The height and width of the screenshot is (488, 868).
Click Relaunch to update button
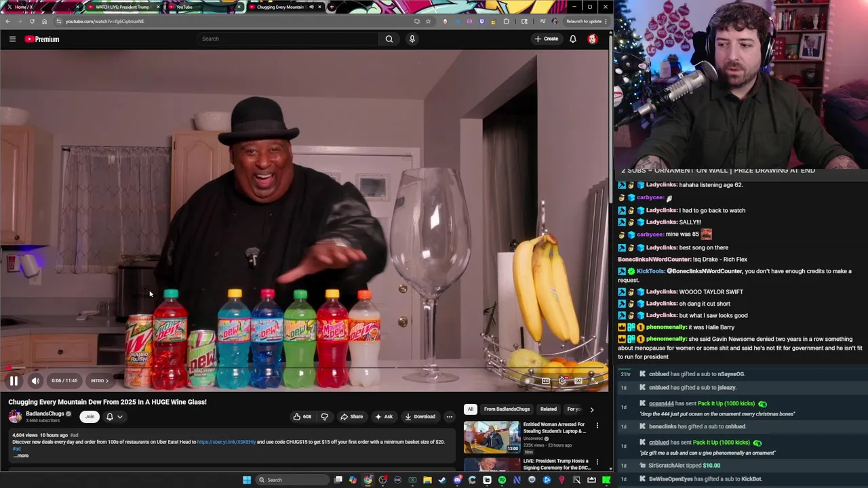point(584,21)
